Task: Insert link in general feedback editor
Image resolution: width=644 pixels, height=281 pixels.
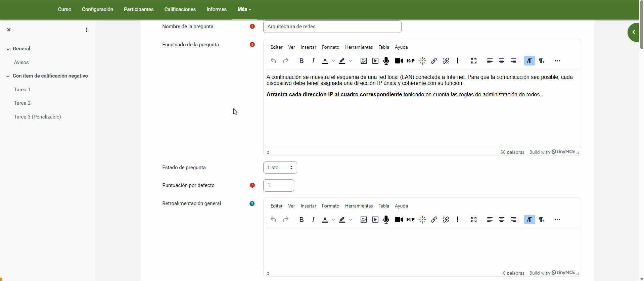Action: (x=434, y=220)
